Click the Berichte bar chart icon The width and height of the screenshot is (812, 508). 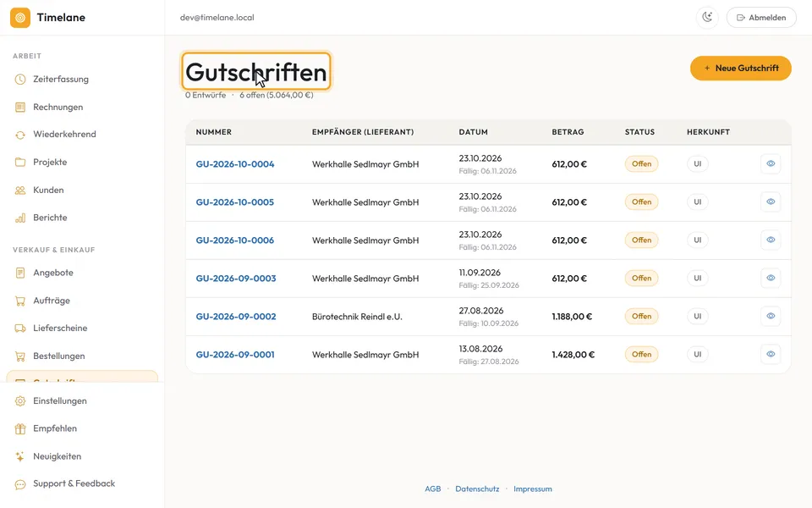20,218
